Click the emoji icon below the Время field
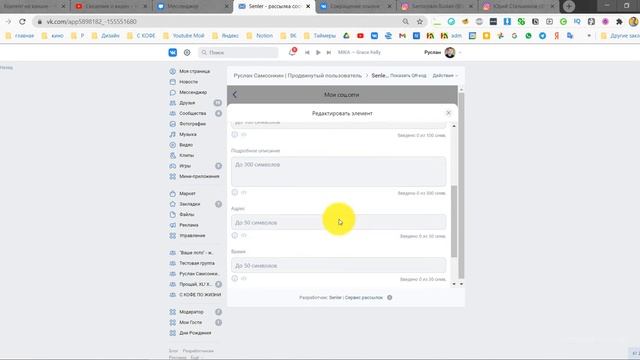This screenshot has height=360, width=640. point(235,278)
